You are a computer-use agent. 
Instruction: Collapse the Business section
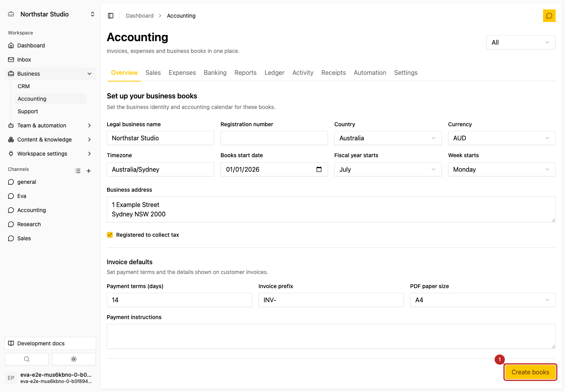pos(50,74)
